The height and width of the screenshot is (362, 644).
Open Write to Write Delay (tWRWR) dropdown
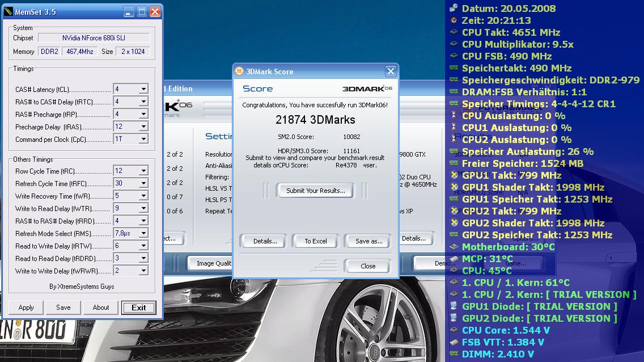(x=143, y=271)
